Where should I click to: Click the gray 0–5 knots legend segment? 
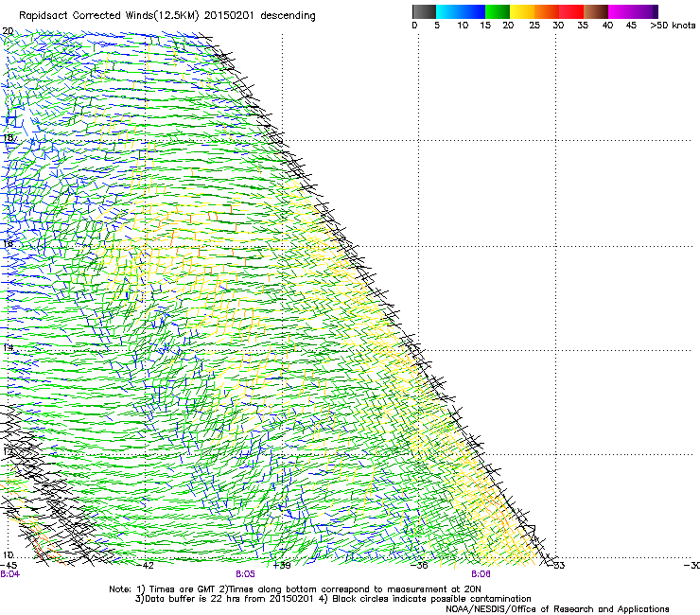(x=424, y=11)
